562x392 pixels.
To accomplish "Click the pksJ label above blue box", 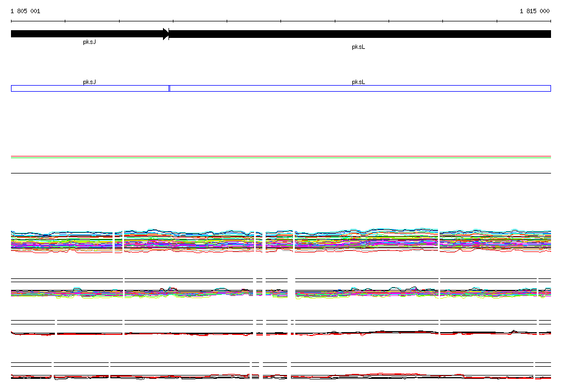I will (89, 82).
